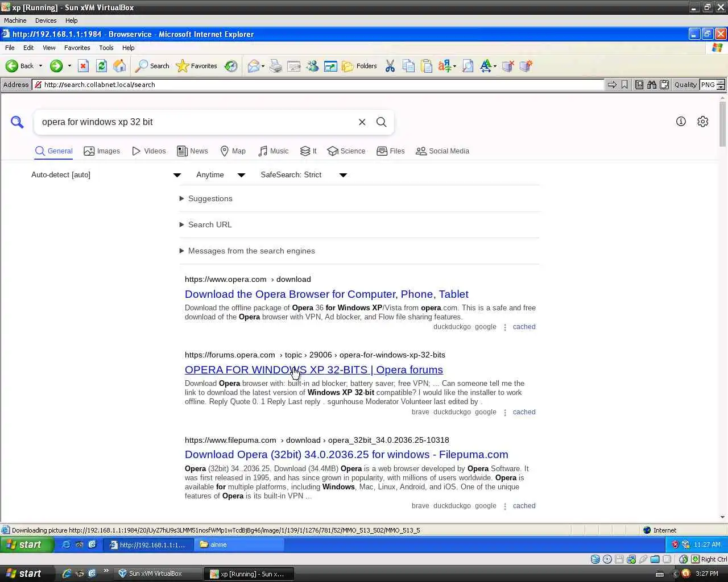Open the info circle icon at top right

(x=681, y=122)
